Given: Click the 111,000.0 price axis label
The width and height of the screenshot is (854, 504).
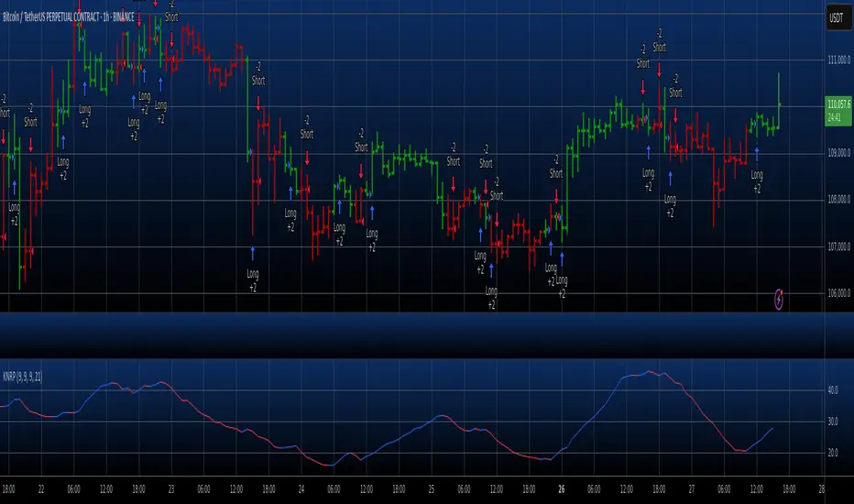Looking at the screenshot, I should click(x=838, y=60).
